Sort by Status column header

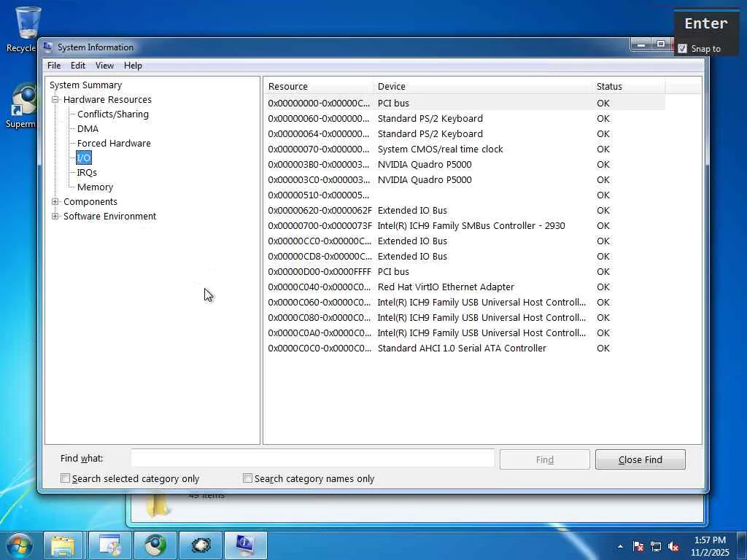pyautogui.click(x=628, y=86)
